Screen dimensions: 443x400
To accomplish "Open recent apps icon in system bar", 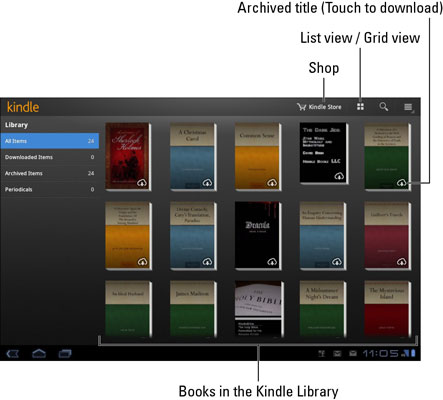I will tap(65, 353).
